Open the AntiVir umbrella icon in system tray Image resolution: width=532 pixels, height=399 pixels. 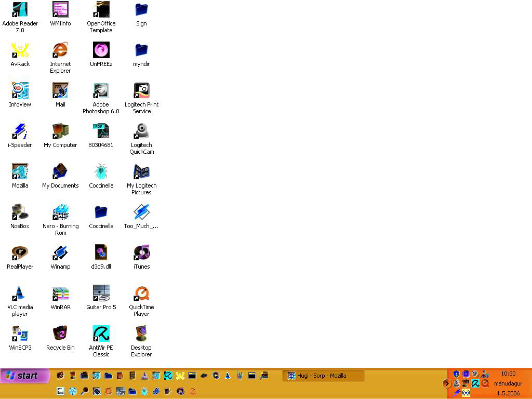coord(475,383)
